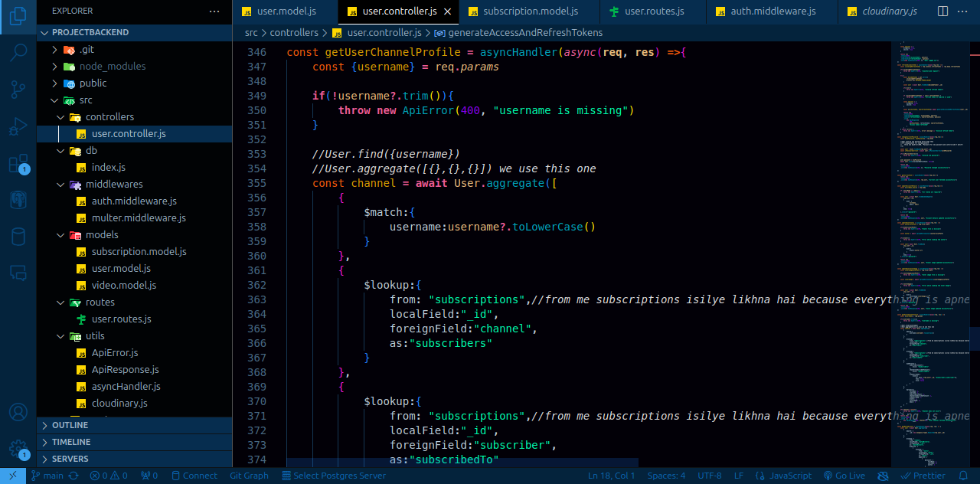Screen dimensions: 980x484
Task: Open the Manage gear settings icon
Action: coord(18,449)
